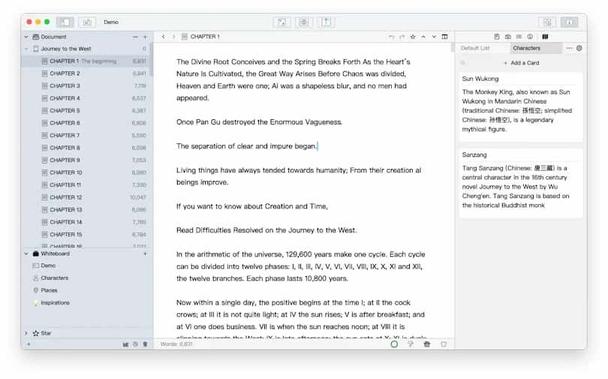Open CHAPTER 11 in the sidebar
The height and width of the screenshot is (379, 608).
click(x=86, y=185)
